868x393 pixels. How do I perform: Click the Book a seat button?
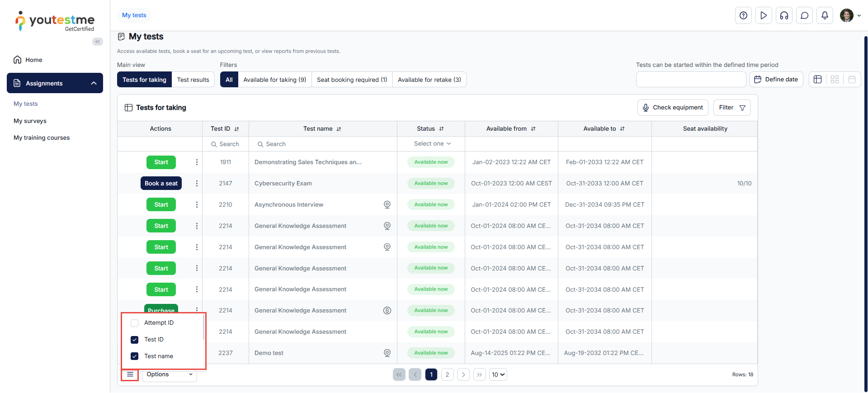coord(161,184)
